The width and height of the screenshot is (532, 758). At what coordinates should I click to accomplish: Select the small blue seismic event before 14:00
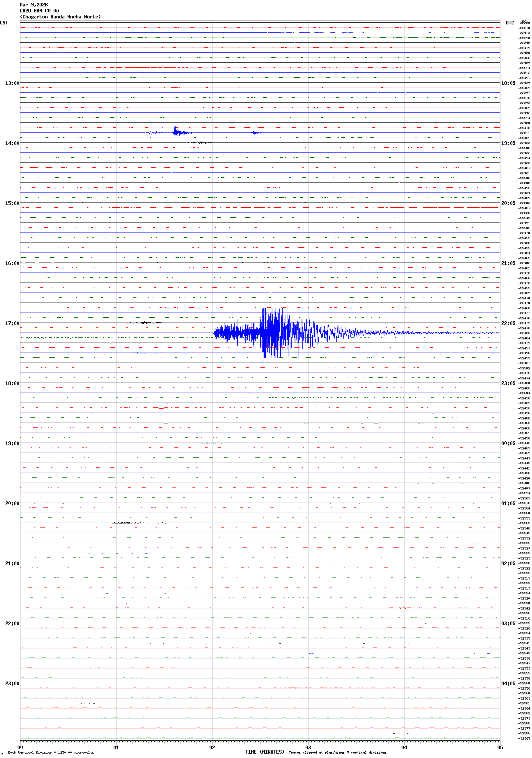176,132
